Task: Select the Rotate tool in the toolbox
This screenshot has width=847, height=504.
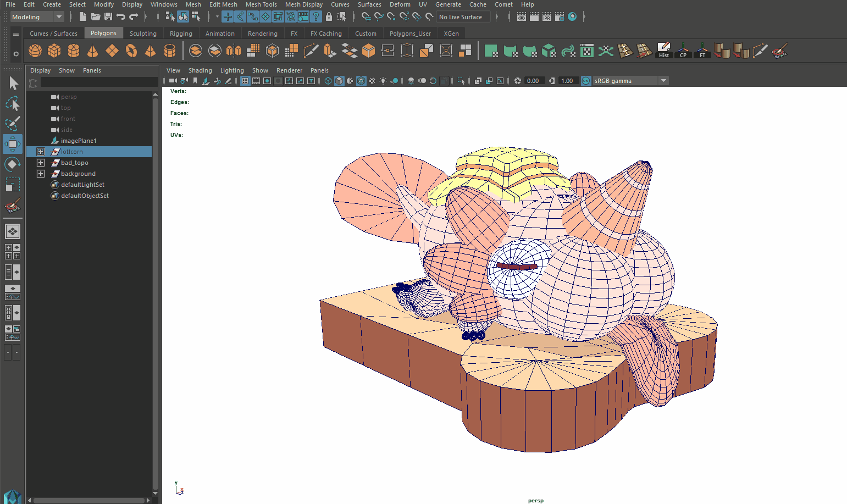Action: tap(13, 164)
